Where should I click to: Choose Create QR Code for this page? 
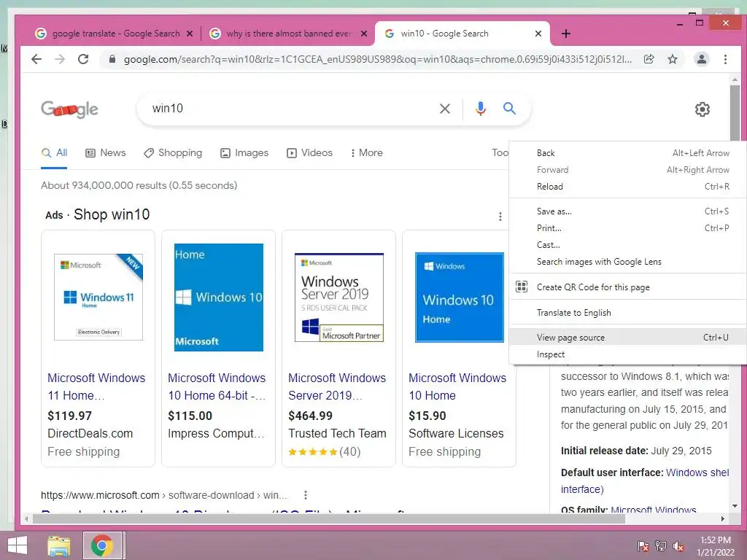pyautogui.click(x=627, y=287)
